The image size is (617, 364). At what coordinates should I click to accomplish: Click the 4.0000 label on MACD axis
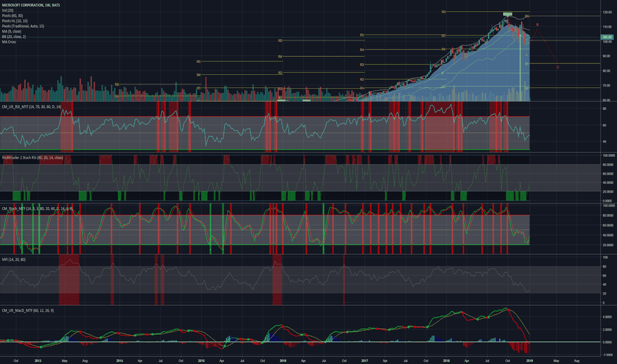click(607, 317)
